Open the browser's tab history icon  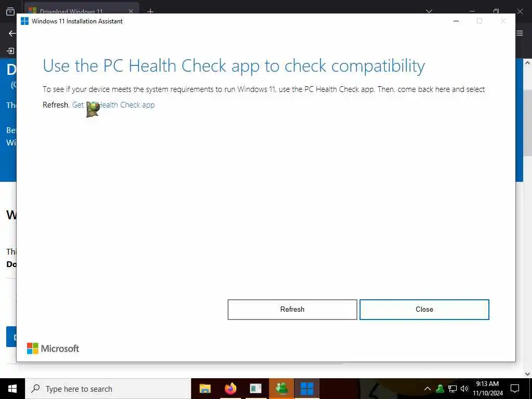coord(10,11)
